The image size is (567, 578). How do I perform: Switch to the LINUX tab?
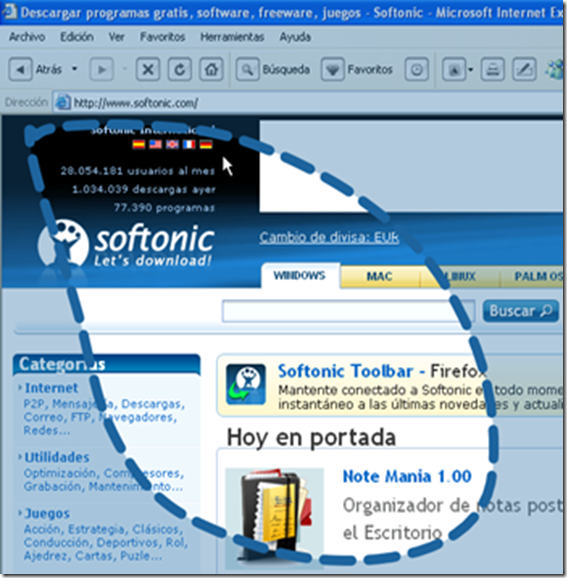coord(460,276)
